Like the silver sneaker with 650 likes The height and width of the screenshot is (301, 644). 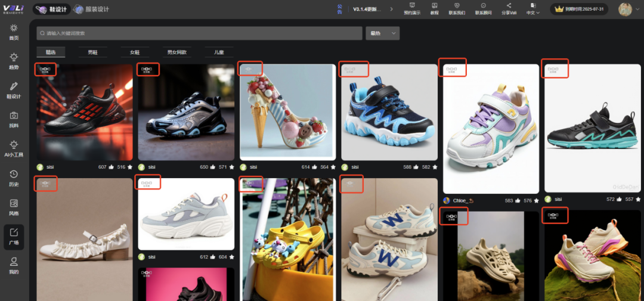212,167
